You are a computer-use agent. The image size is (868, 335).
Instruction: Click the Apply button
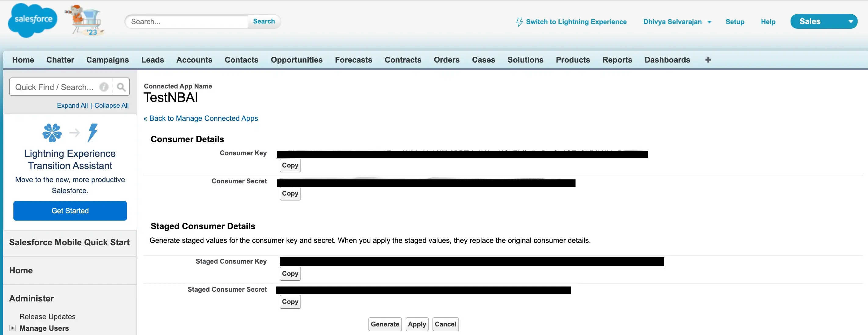[417, 324]
